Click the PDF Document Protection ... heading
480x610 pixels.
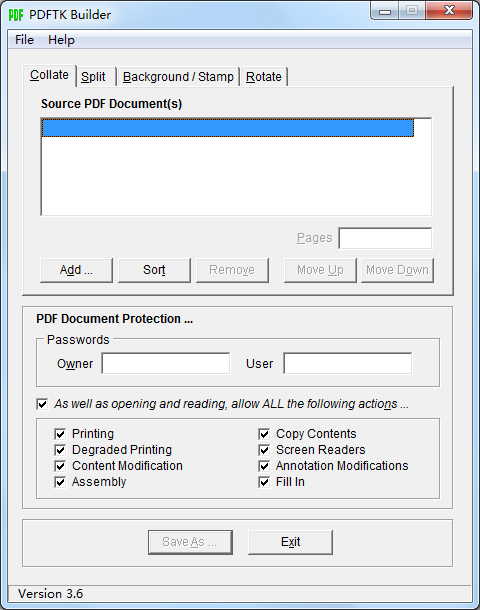(114, 319)
